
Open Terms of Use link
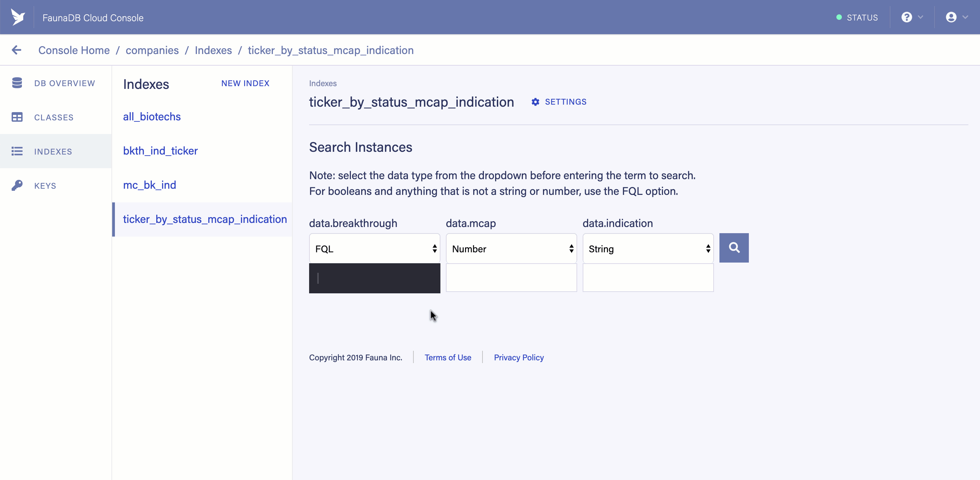pyautogui.click(x=448, y=358)
